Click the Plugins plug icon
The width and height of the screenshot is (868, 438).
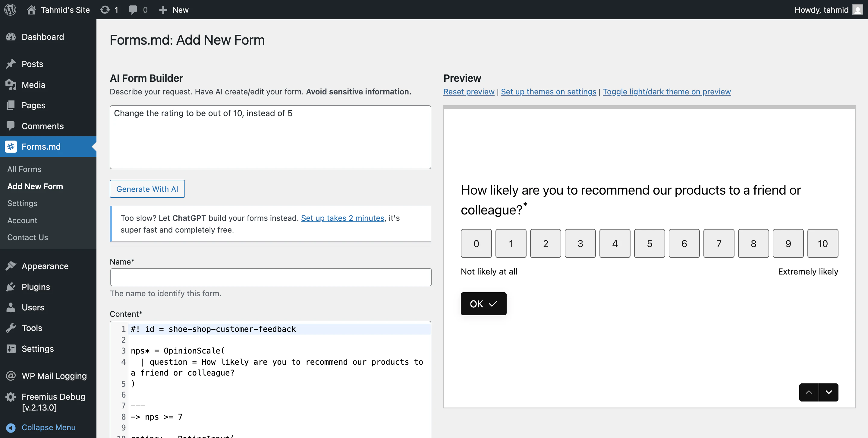click(x=11, y=287)
